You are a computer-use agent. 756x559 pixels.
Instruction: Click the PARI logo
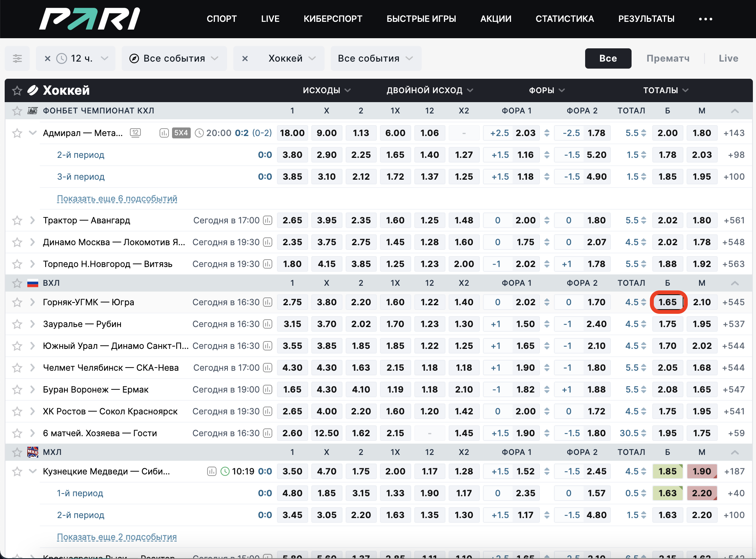point(90,19)
